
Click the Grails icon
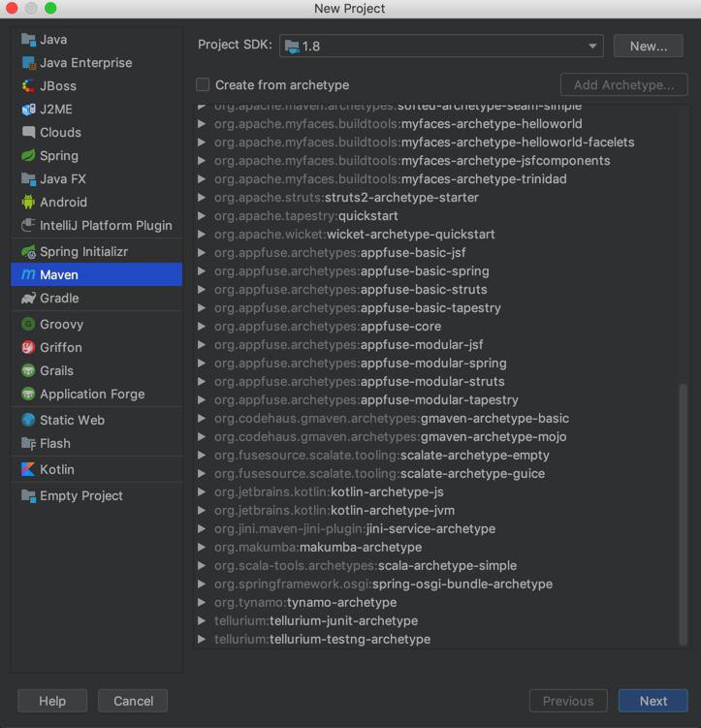coord(28,371)
